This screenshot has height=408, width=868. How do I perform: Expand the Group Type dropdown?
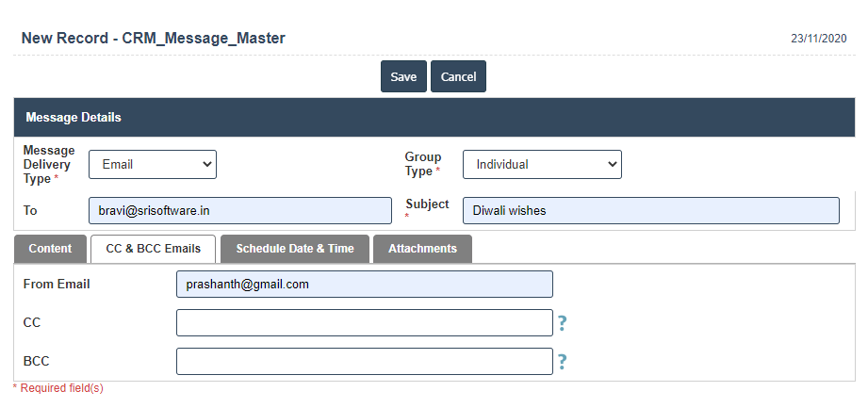(542, 164)
